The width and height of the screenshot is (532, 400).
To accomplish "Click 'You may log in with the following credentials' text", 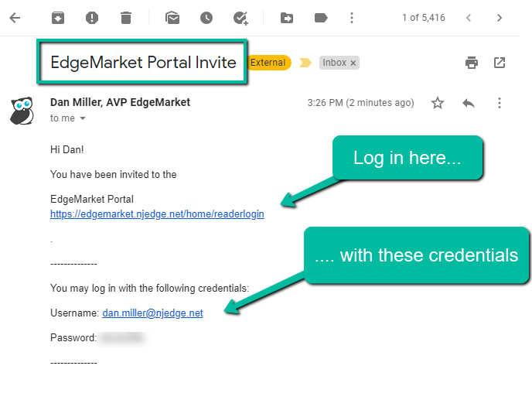I will 150,288.
